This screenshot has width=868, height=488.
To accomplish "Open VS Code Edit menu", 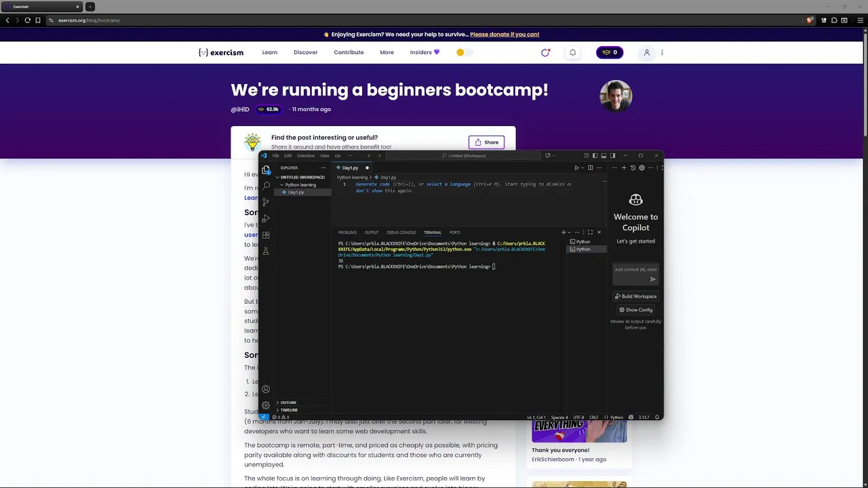I will (288, 156).
